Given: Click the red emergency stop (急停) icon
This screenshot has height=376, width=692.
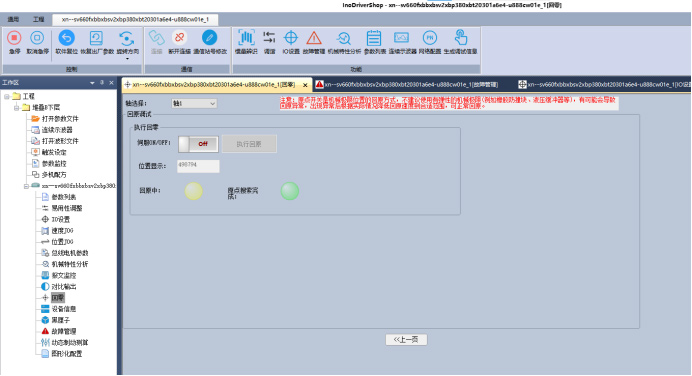Looking at the screenshot, I should coord(14,38).
